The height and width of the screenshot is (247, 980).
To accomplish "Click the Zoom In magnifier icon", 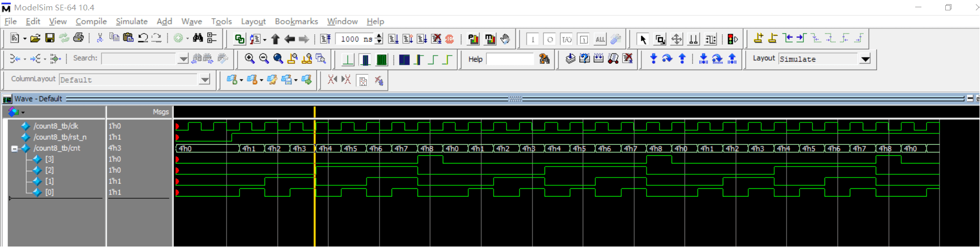I will coord(249,59).
